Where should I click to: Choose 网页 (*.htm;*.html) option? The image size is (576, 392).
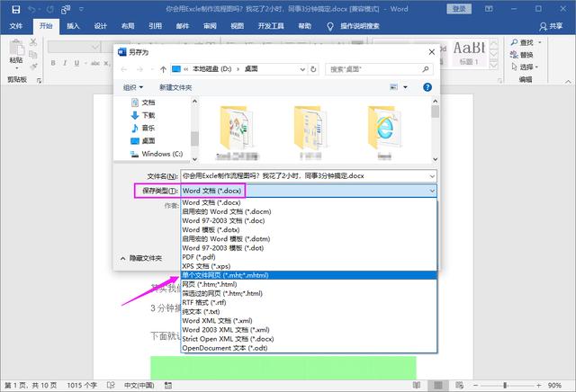click(309, 284)
